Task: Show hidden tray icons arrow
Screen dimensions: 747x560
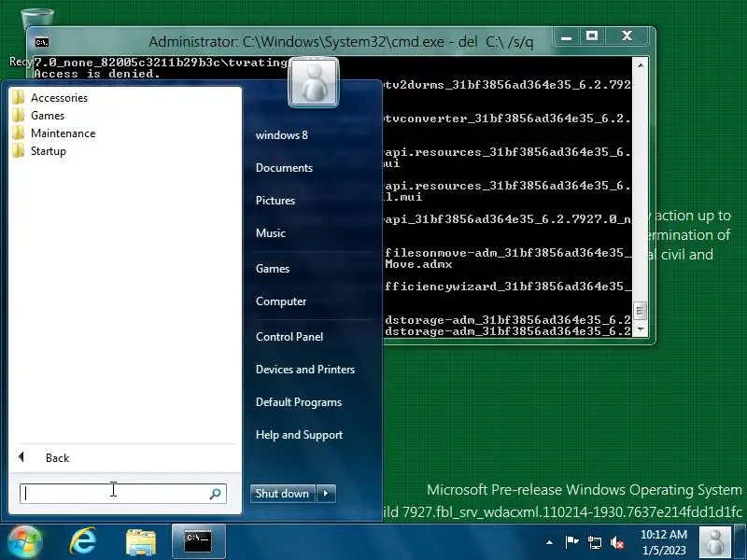Action: click(549, 542)
